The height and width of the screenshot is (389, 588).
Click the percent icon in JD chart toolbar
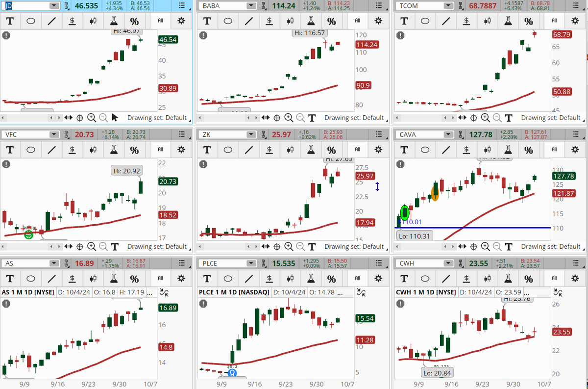(134, 21)
